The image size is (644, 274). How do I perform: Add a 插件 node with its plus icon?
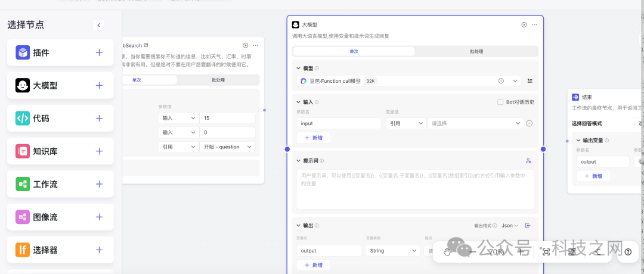point(99,52)
